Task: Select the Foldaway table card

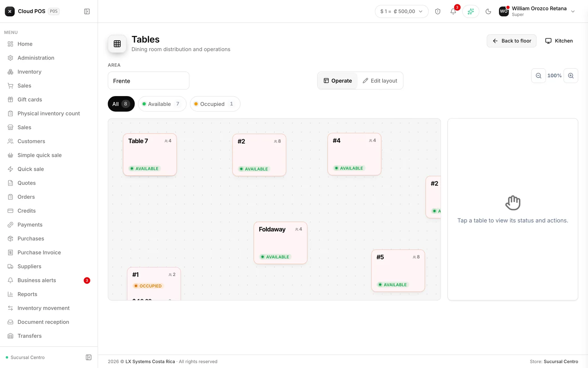Action: (x=280, y=243)
